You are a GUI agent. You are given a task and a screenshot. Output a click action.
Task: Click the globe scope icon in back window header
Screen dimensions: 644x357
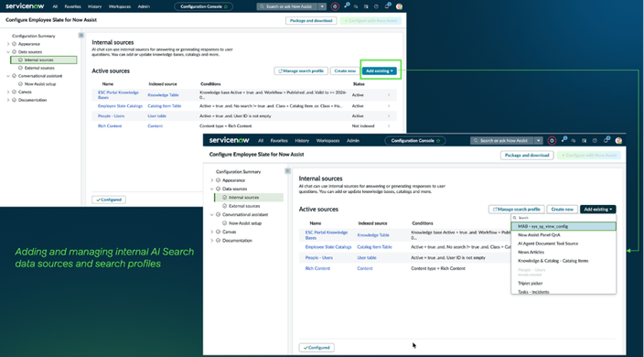(x=335, y=6)
